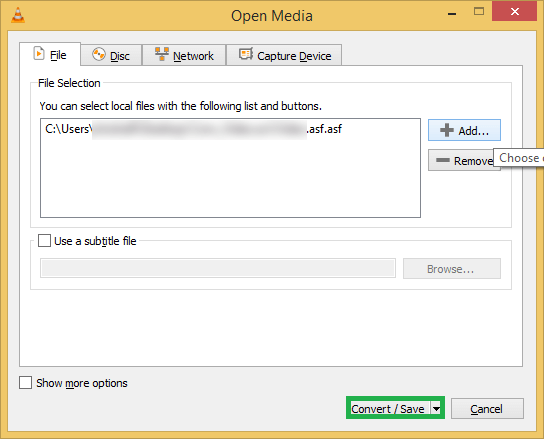Enable Use a subtitle file checkbox
544x439 pixels.
pos(44,240)
